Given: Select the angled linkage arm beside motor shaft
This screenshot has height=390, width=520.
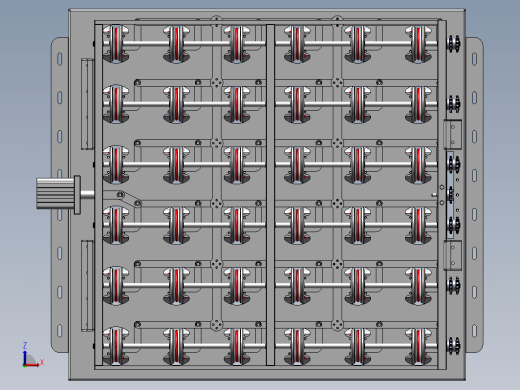Looking at the screenshot, I should pyautogui.click(x=129, y=199).
